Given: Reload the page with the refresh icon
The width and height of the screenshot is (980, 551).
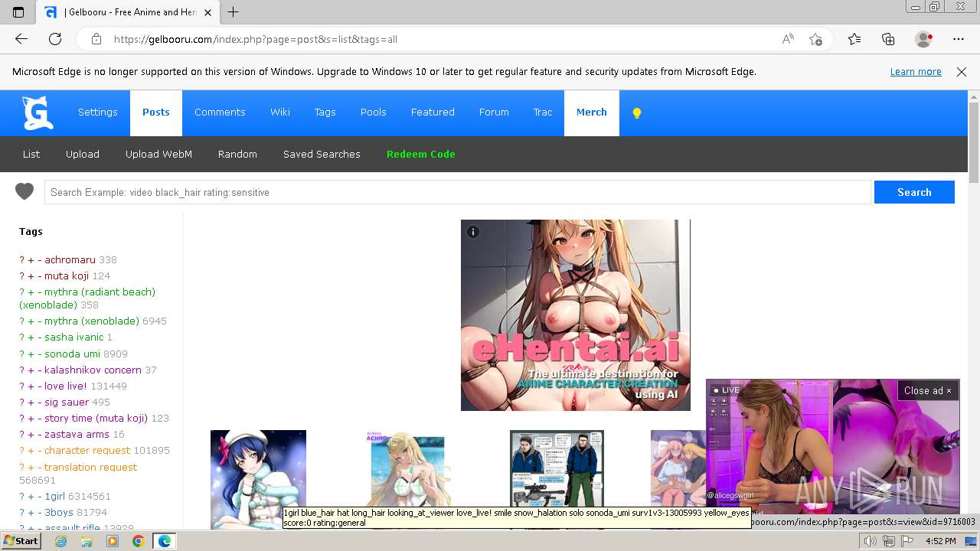Looking at the screenshot, I should (55, 39).
